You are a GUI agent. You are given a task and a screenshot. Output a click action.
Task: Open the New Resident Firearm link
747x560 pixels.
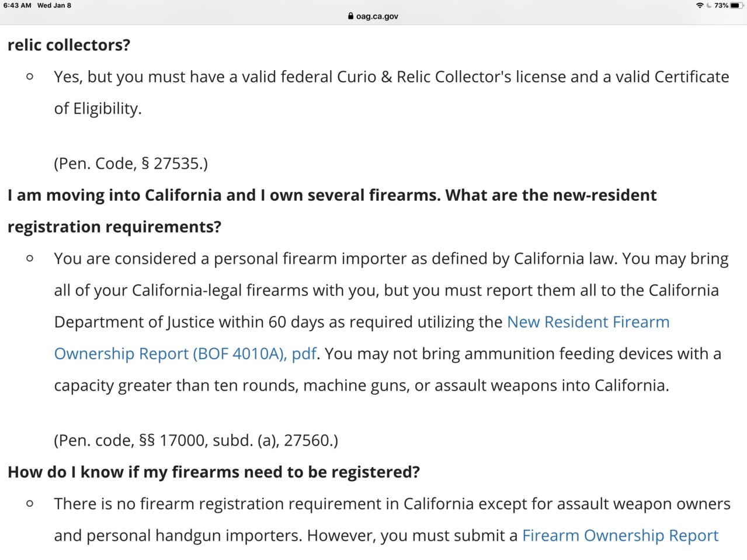588,322
